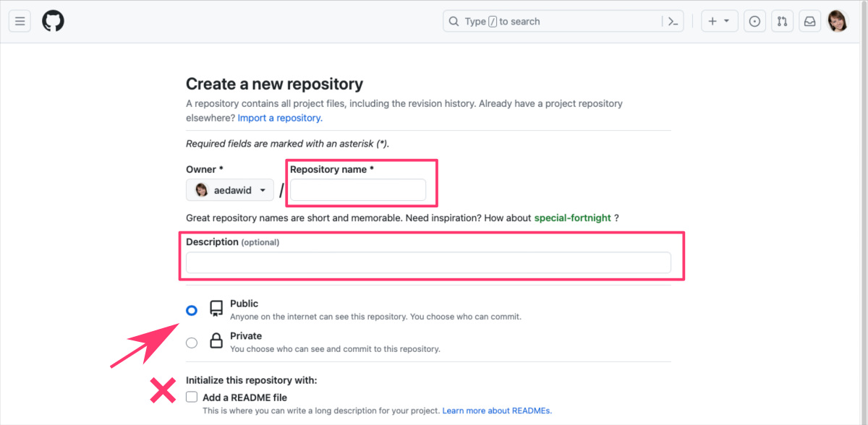Enable the Add a README file checkbox
This screenshot has width=868, height=425.
coord(191,397)
